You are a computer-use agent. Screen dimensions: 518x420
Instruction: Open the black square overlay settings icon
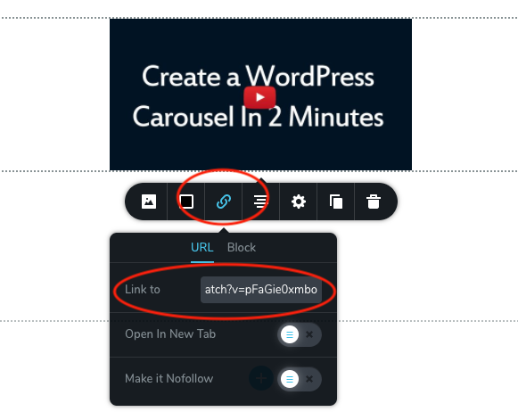coord(186,202)
